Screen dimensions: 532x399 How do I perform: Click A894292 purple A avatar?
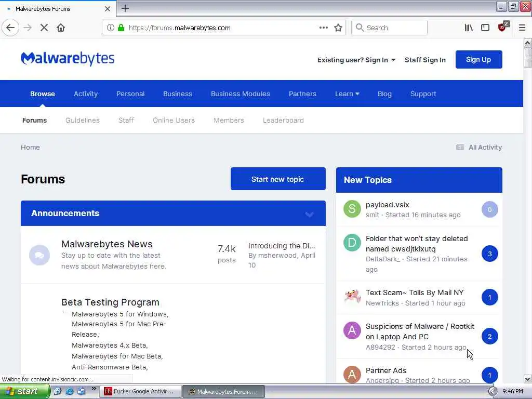point(352,330)
